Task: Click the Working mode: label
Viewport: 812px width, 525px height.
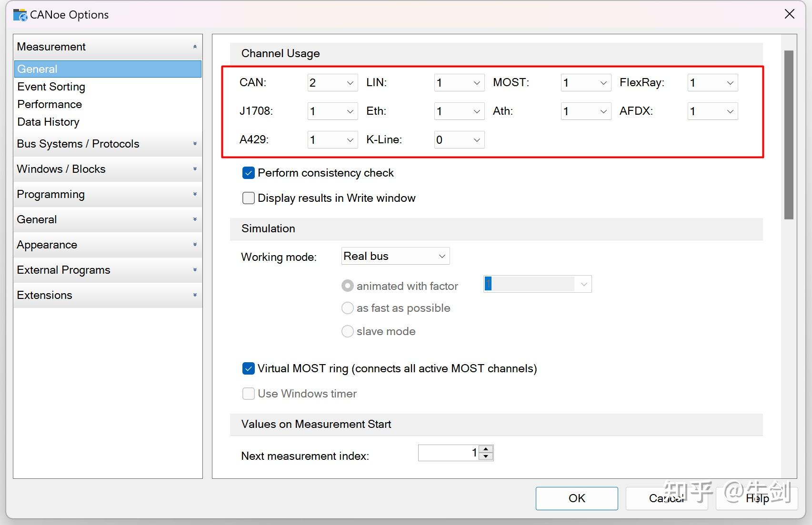Action: click(279, 257)
